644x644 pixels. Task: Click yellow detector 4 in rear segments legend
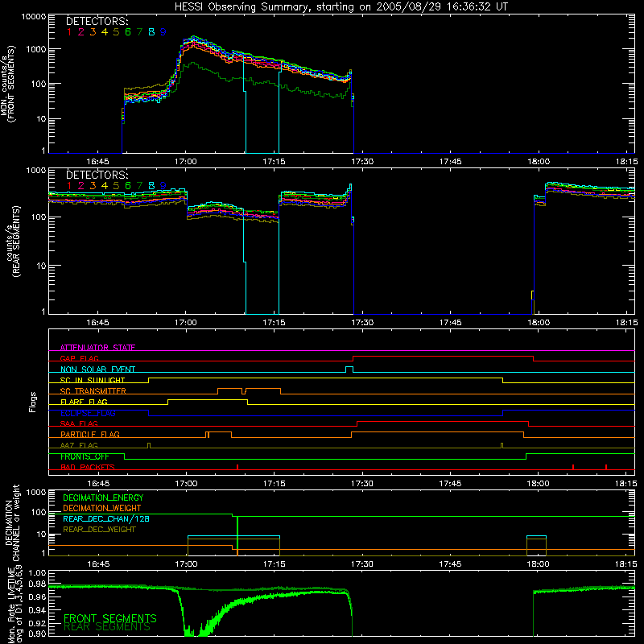[105, 186]
